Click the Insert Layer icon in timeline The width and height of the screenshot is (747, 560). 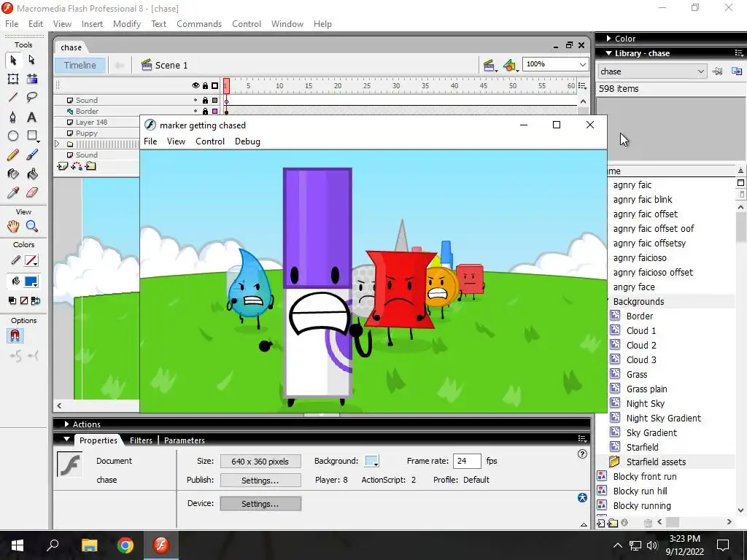tap(63, 166)
